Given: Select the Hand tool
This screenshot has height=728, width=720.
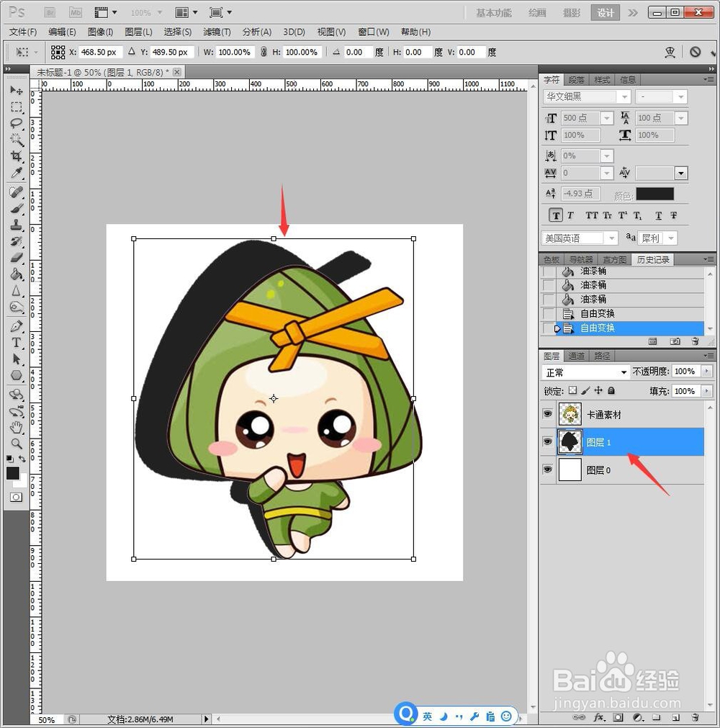Looking at the screenshot, I should click(x=17, y=427).
